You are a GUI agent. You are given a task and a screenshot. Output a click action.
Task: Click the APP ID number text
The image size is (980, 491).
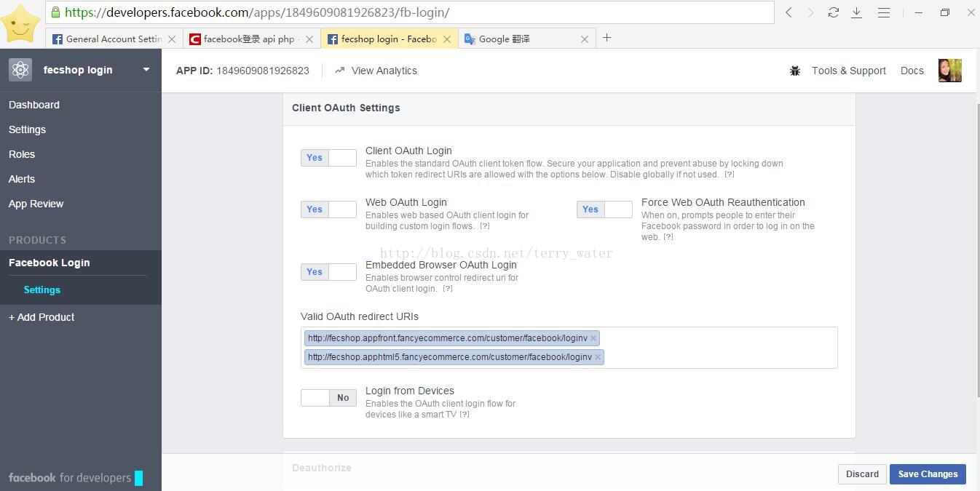pos(263,71)
